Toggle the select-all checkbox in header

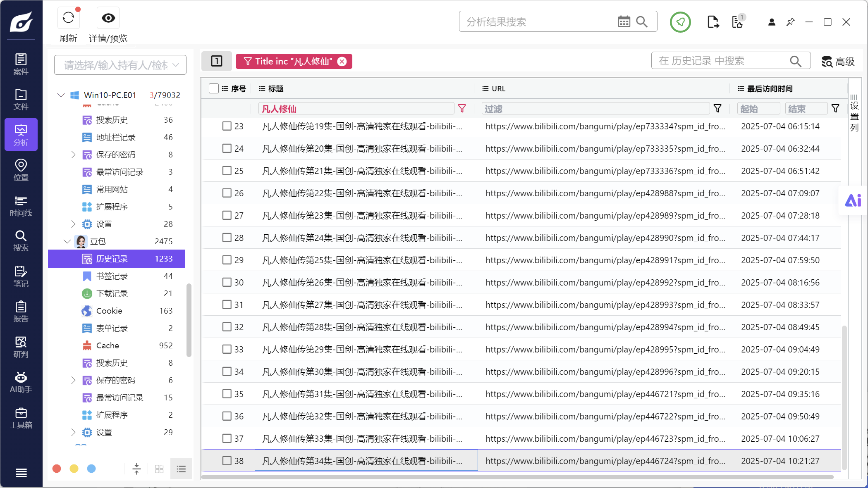214,88
